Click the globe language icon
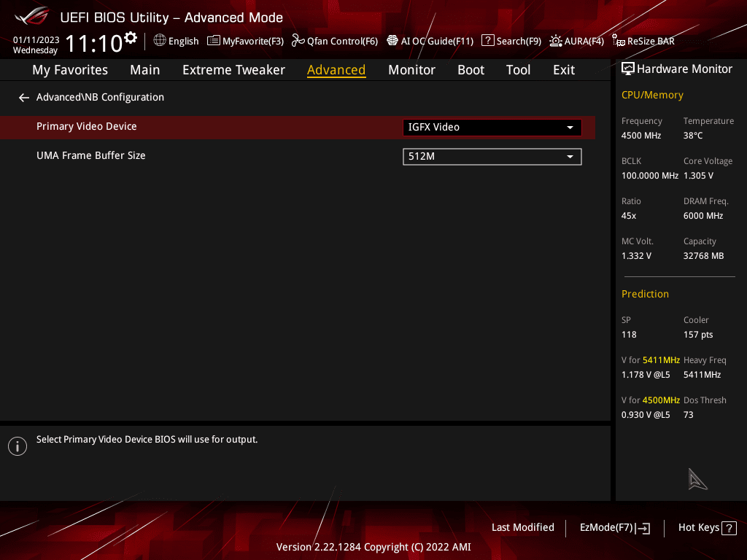 tap(160, 41)
